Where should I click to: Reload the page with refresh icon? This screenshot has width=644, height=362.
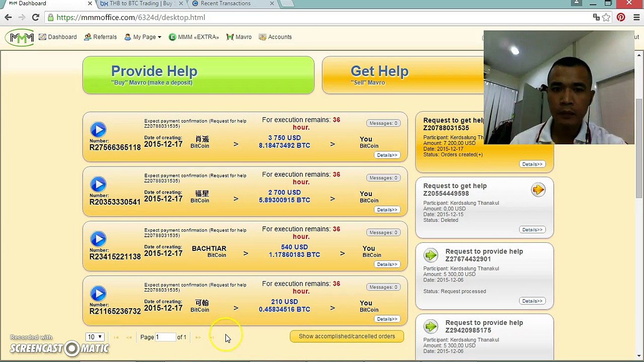[x=35, y=17]
